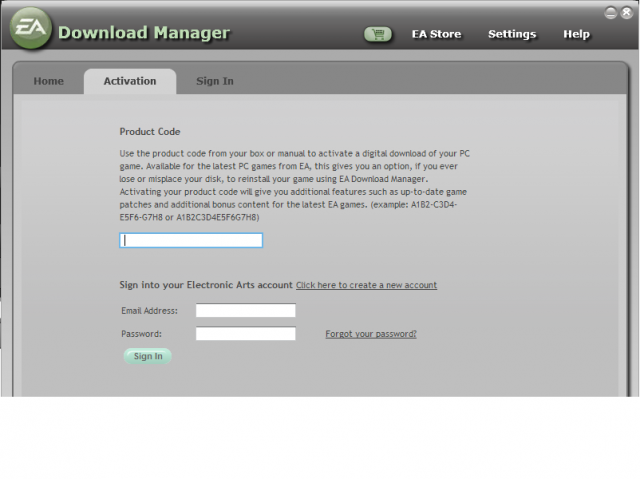Switch to the Sign In tab

215,81
